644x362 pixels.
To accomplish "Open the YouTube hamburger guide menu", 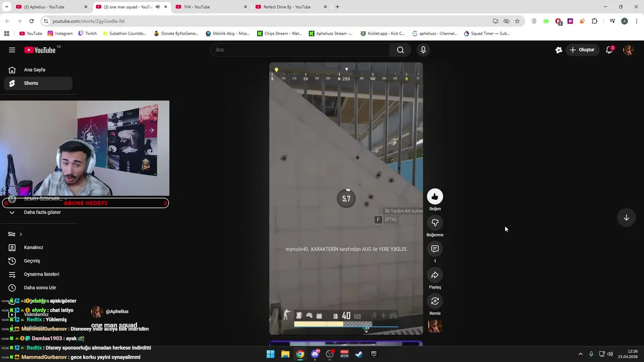I will point(12,50).
